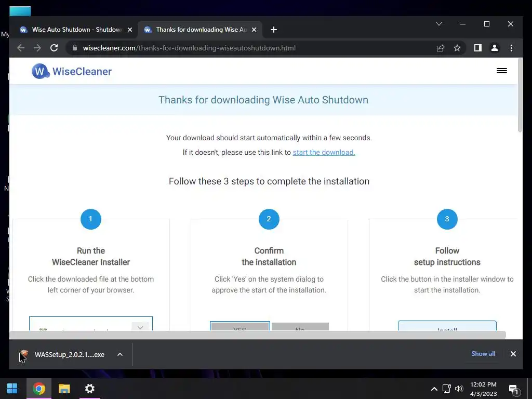Open the tab search dropdown
Screen dimensions: 532x399
point(438,24)
